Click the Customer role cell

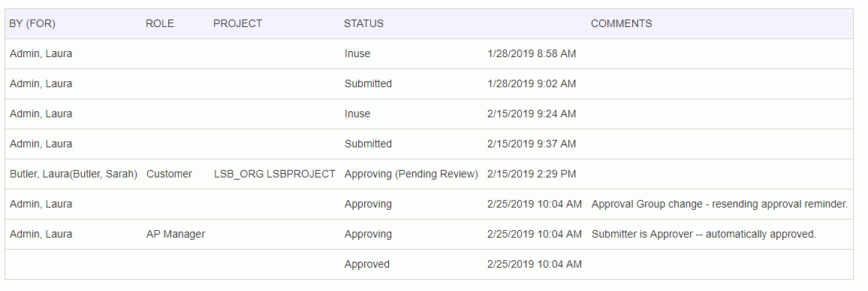point(170,174)
